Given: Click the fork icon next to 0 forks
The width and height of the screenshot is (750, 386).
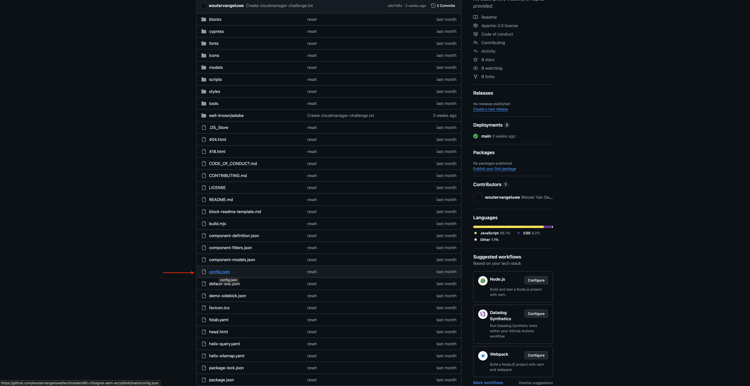Looking at the screenshot, I should coord(475,77).
